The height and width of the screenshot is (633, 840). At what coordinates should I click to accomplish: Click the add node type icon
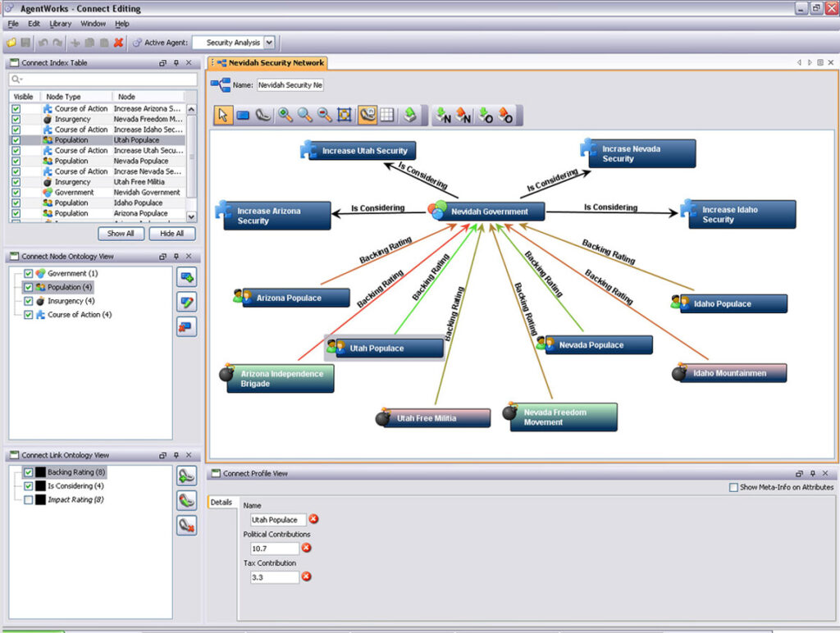pyautogui.click(x=186, y=277)
